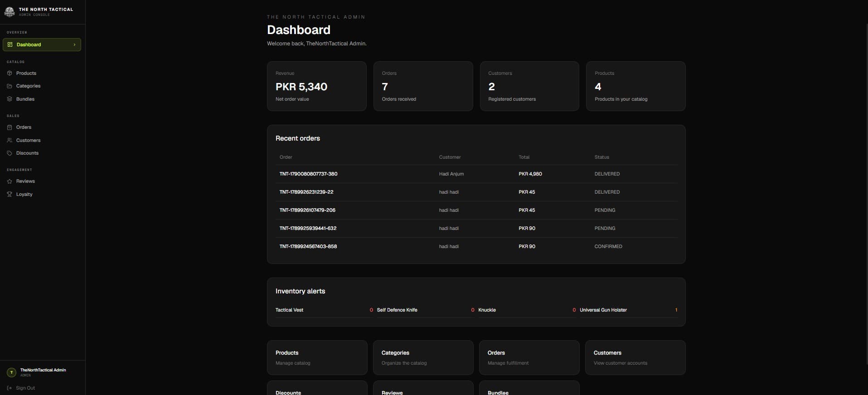Click the Bundles layers icon in sidebar
The width and height of the screenshot is (868, 395).
click(10, 99)
